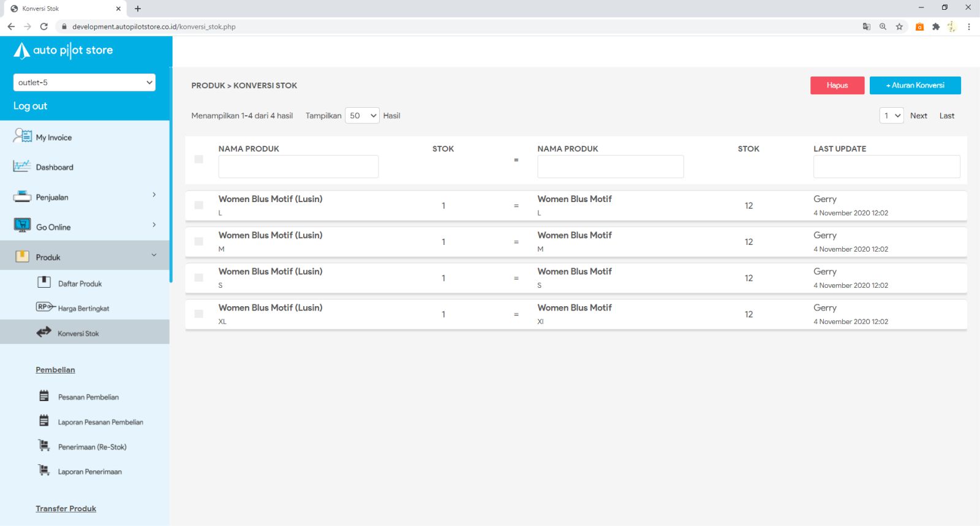Open Laporan Penerimaan menu item

pyautogui.click(x=89, y=472)
